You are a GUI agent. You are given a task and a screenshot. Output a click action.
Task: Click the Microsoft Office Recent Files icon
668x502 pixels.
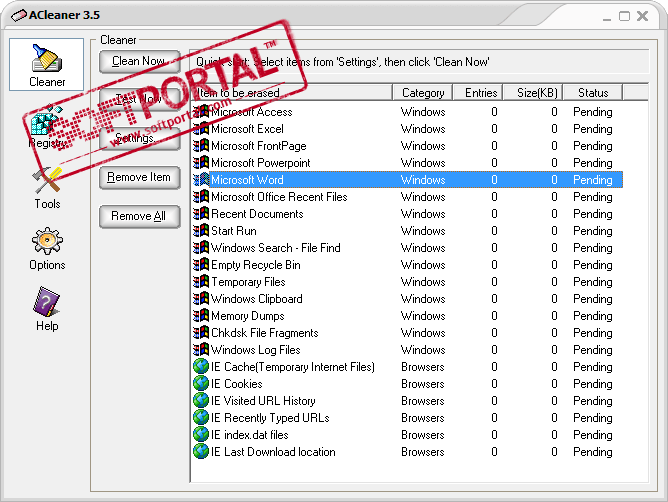pos(201,197)
